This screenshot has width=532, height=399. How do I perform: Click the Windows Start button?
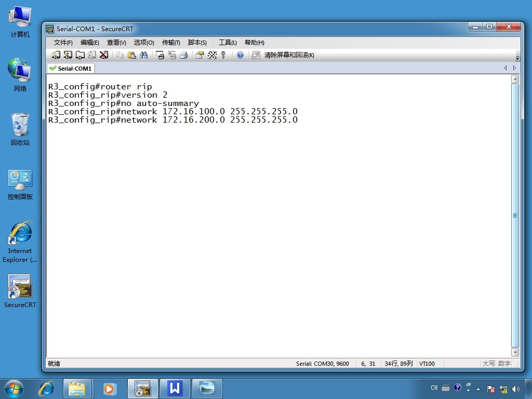(x=14, y=389)
